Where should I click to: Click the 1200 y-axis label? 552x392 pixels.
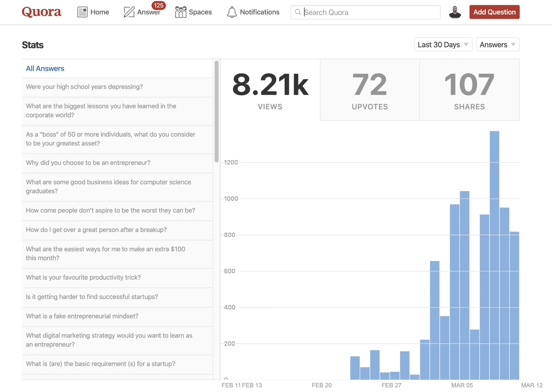[231, 162]
